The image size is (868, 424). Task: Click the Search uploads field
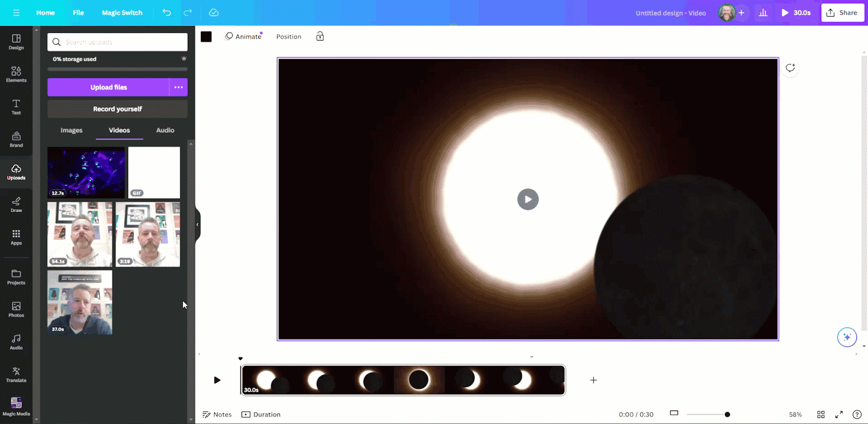point(117,42)
